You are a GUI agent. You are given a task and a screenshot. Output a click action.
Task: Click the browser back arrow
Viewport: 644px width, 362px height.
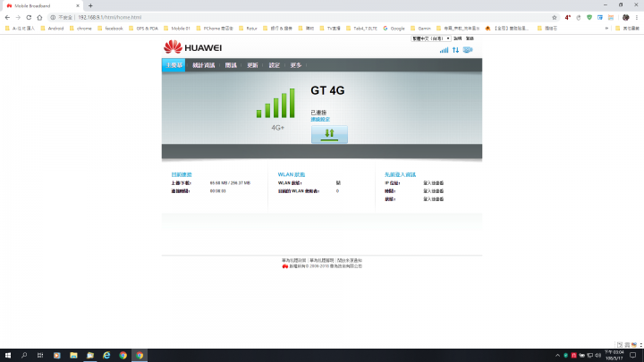point(7,17)
